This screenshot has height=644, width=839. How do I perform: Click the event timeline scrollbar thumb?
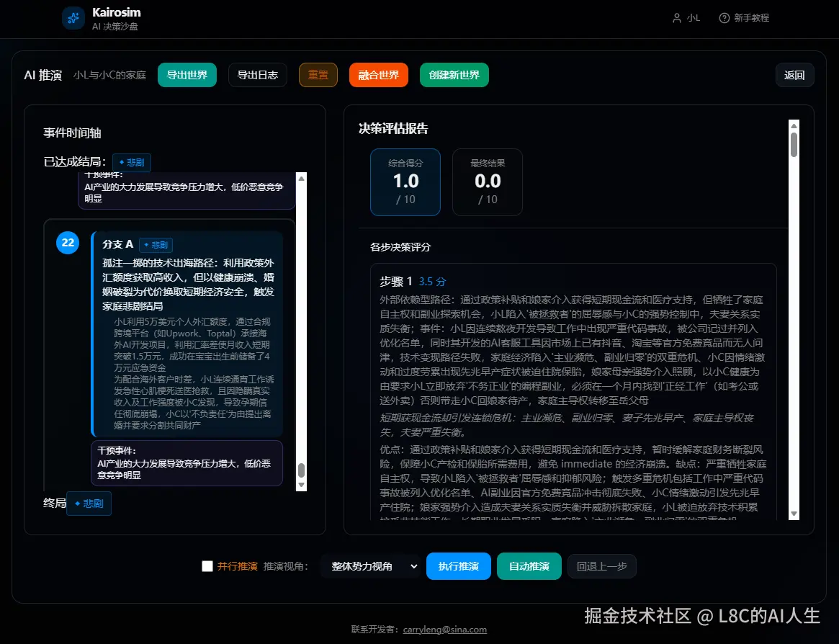point(301,470)
